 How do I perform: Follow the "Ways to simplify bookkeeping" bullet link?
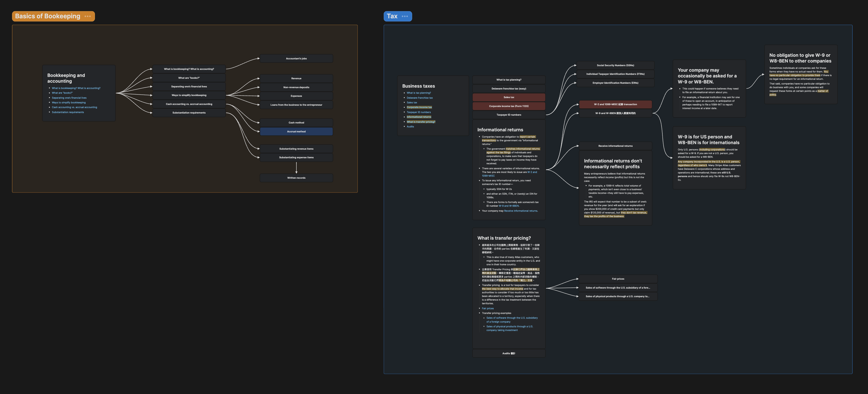(x=69, y=103)
